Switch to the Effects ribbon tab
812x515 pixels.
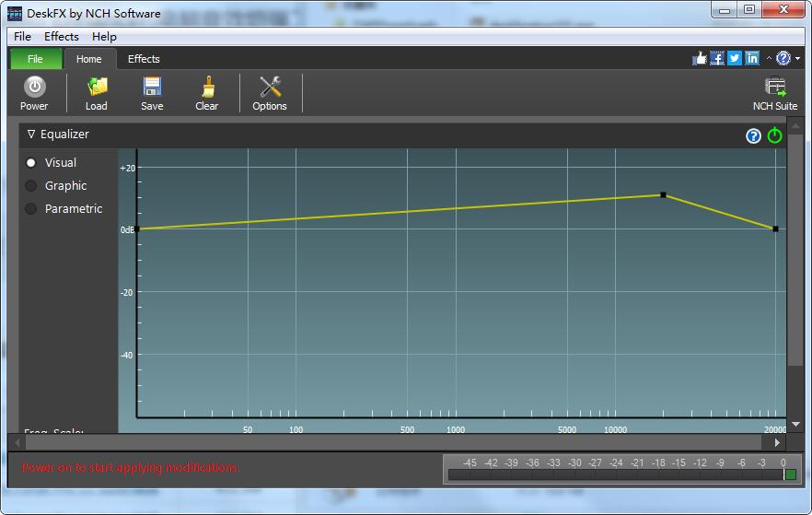tap(144, 59)
